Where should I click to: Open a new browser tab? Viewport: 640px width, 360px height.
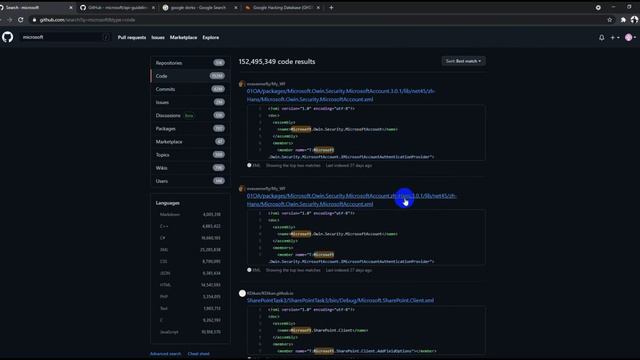point(331,7)
